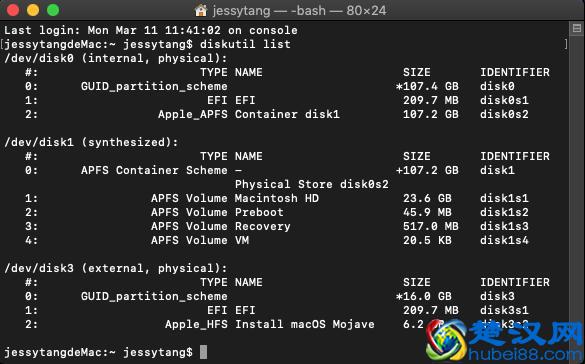Click the yellow minimize window button
Image resolution: width=585 pixels, height=364 pixels.
click(33, 10)
